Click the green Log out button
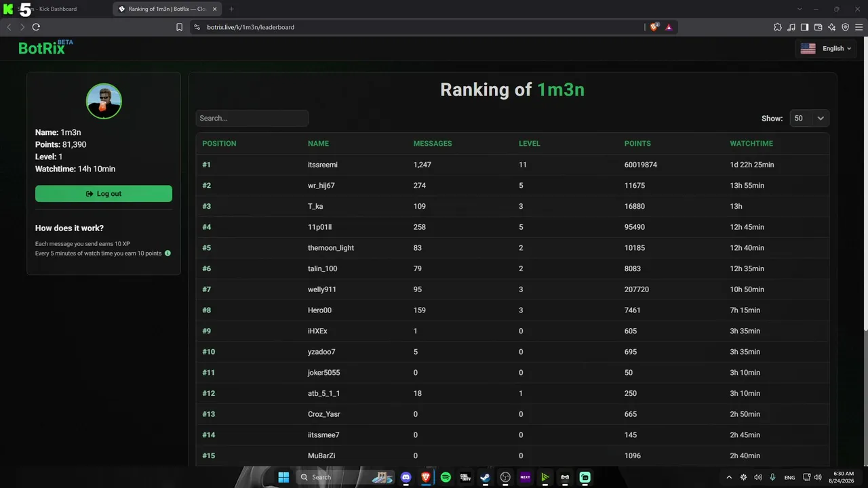 pyautogui.click(x=104, y=194)
